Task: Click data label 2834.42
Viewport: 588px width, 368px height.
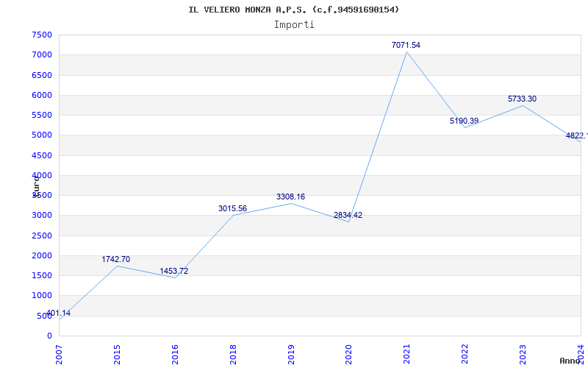Action: tap(348, 215)
